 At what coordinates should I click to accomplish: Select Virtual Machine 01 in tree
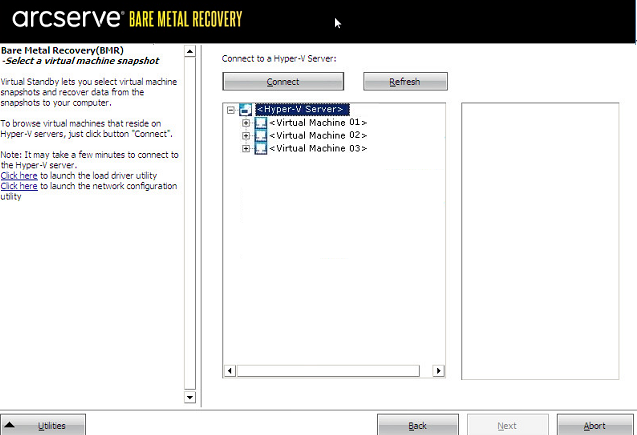point(318,122)
